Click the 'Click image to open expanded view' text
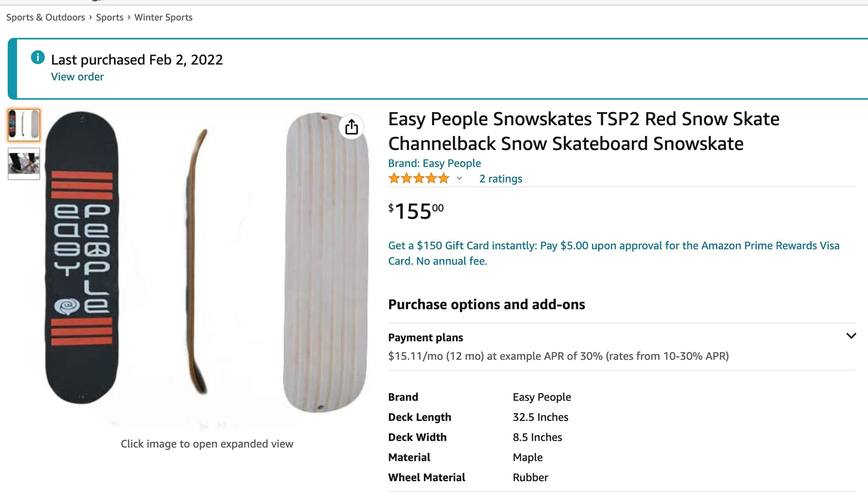This screenshot has height=497, width=868. (x=207, y=444)
